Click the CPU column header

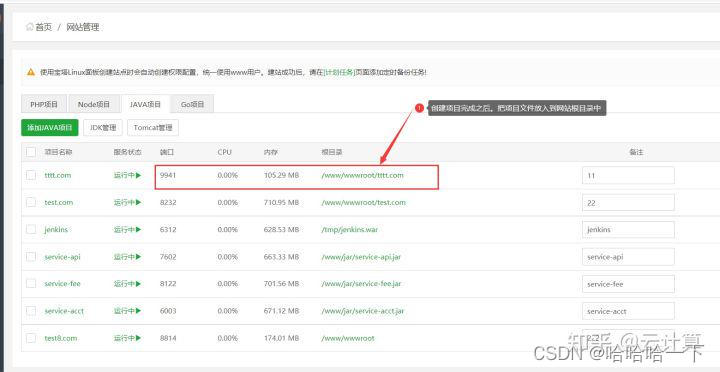tap(225, 152)
